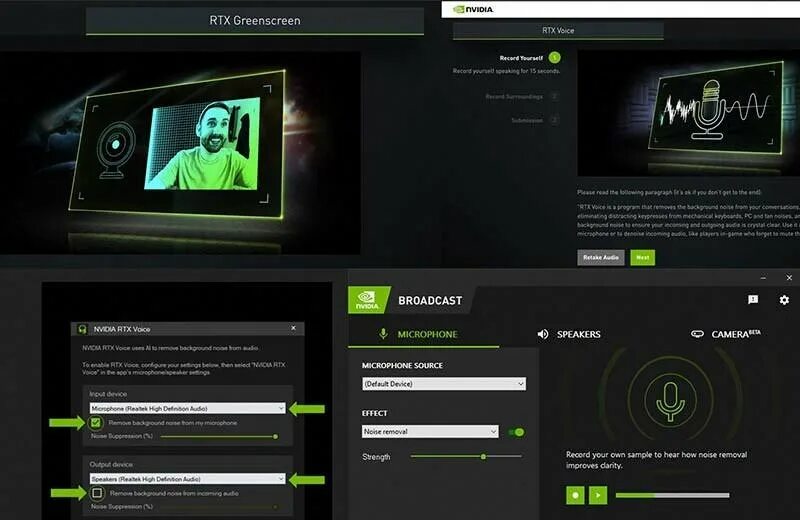Open RTX Voice Input device dropdown
The image size is (800, 520).
pyautogui.click(x=187, y=408)
